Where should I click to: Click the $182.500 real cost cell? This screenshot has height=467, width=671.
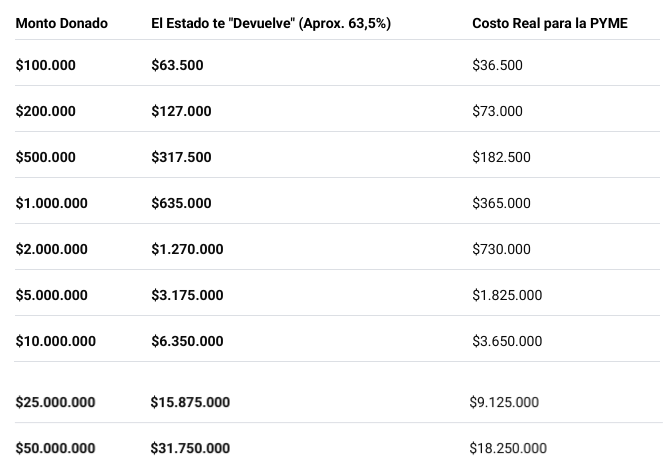(x=502, y=157)
